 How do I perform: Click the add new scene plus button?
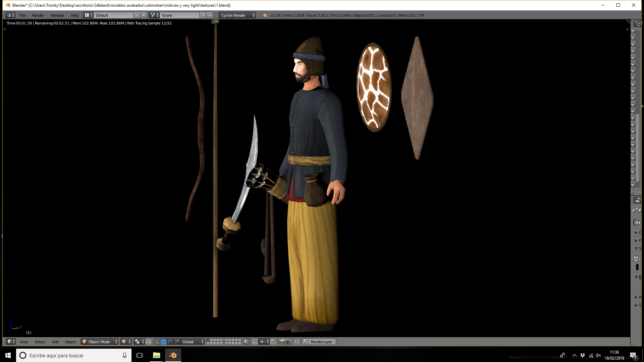(x=203, y=15)
